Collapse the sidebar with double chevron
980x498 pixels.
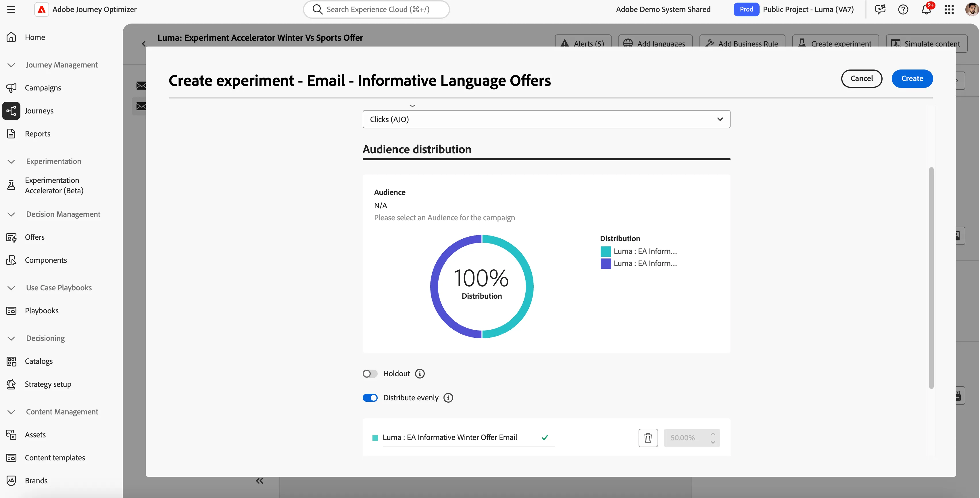coord(260,481)
